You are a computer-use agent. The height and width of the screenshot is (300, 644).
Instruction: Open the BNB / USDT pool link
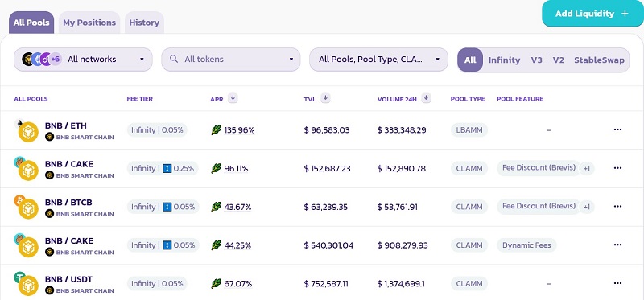68,279
